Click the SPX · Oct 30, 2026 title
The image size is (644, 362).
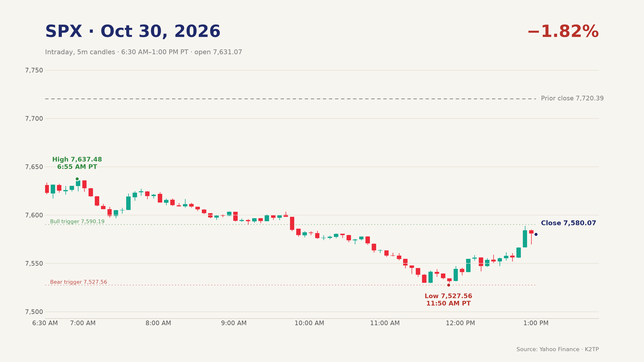click(133, 32)
